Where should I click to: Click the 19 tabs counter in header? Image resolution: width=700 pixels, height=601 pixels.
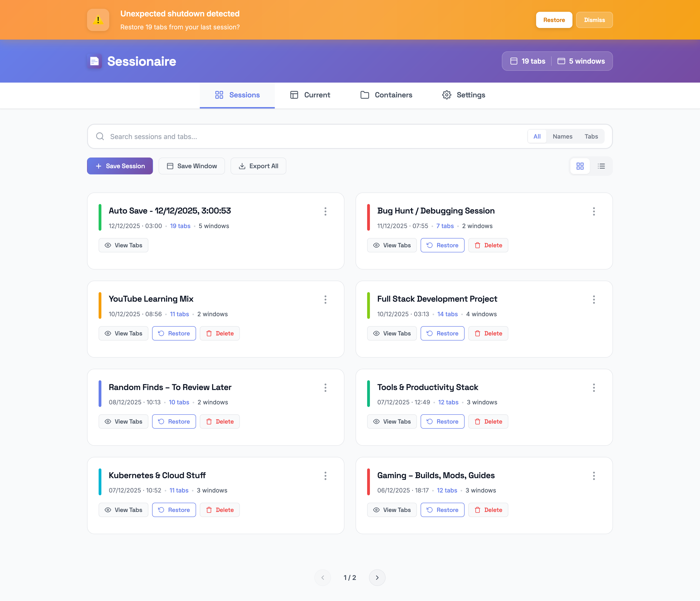(x=528, y=61)
